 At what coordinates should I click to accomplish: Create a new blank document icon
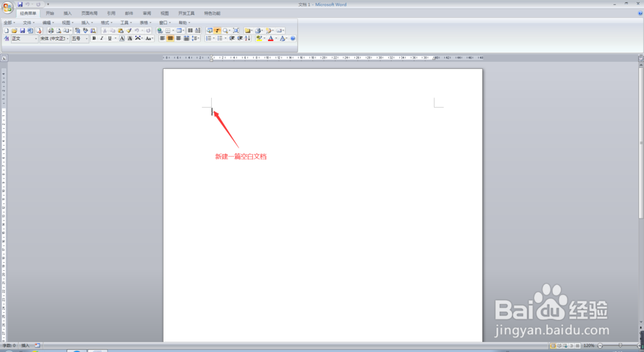pos(6,30)
